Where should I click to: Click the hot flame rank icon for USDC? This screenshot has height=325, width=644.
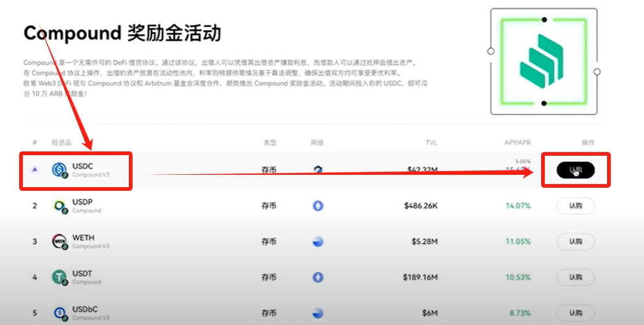click(x=35, y=170)
